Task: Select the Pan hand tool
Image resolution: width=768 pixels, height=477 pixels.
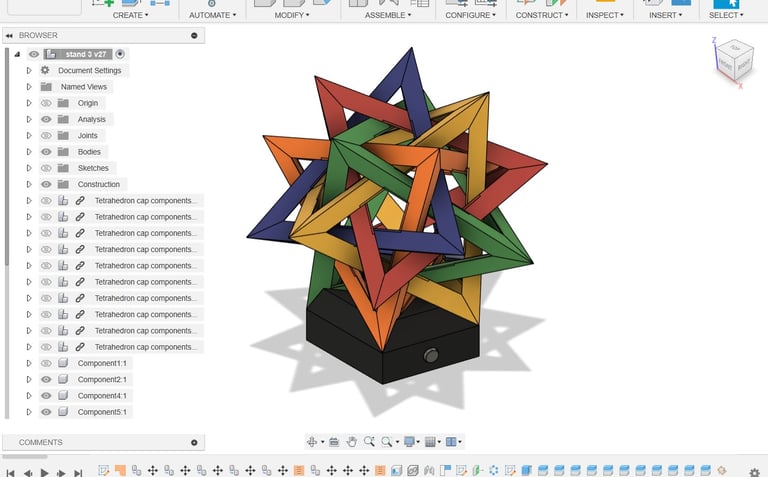Action: tap(352, 441)
